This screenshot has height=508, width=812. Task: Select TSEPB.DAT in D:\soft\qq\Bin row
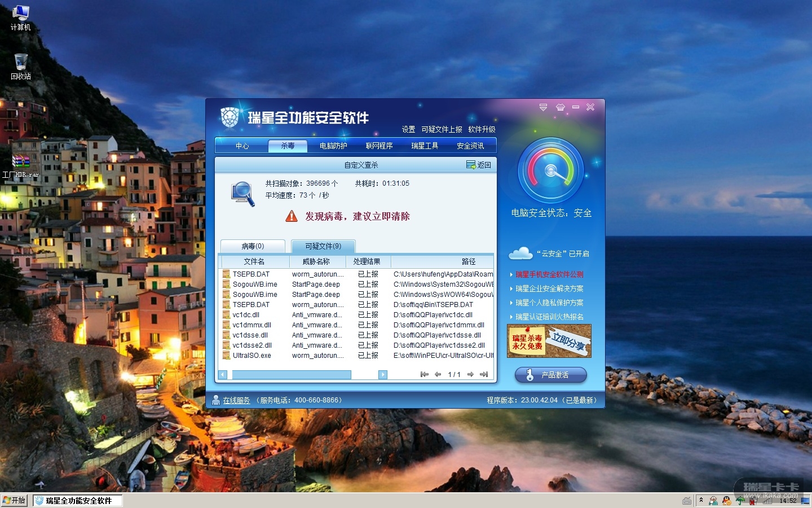pyautogui.click(x=356, y=305)
